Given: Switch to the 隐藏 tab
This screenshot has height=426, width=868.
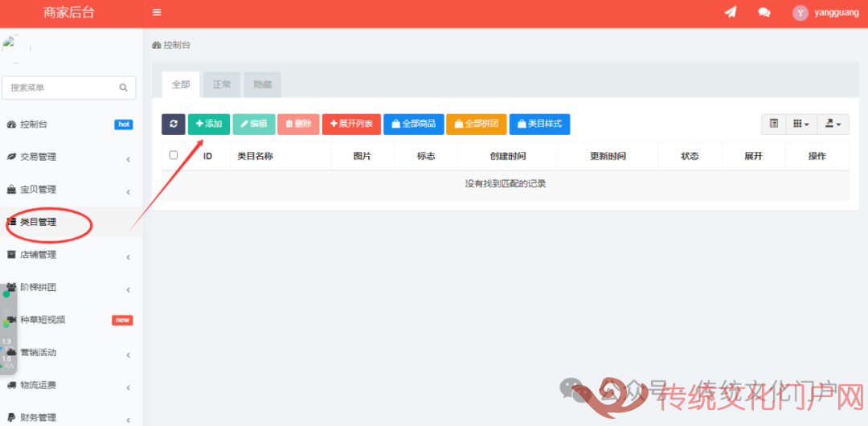Looking at the screenshot, I should pyautogui.click(x=262, y=84).
